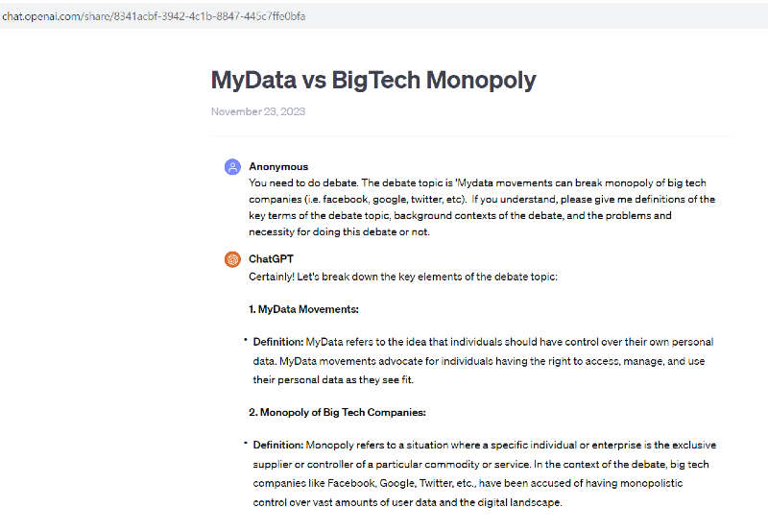Click 'their personal data as they see fit' line
768x532 pixels.
(333, 379)
